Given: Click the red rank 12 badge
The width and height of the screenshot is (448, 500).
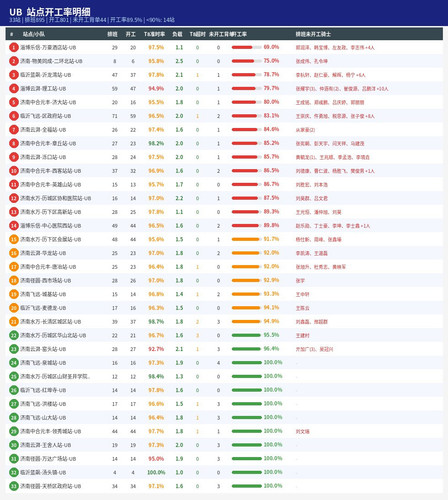Looking at the screenshot, I should (x=14, y=198).
